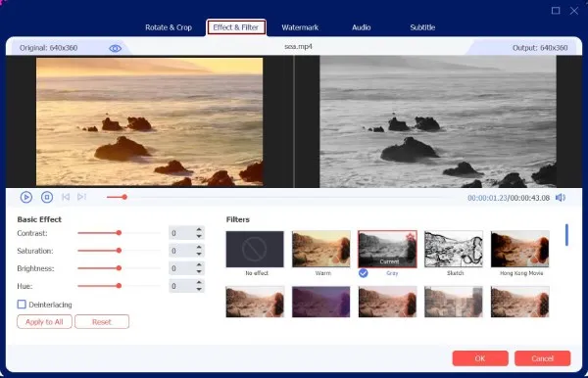Select the Effect & Filter tab
Image resolution: width=588 pixels, height=378 pixels.
point(236,27)
